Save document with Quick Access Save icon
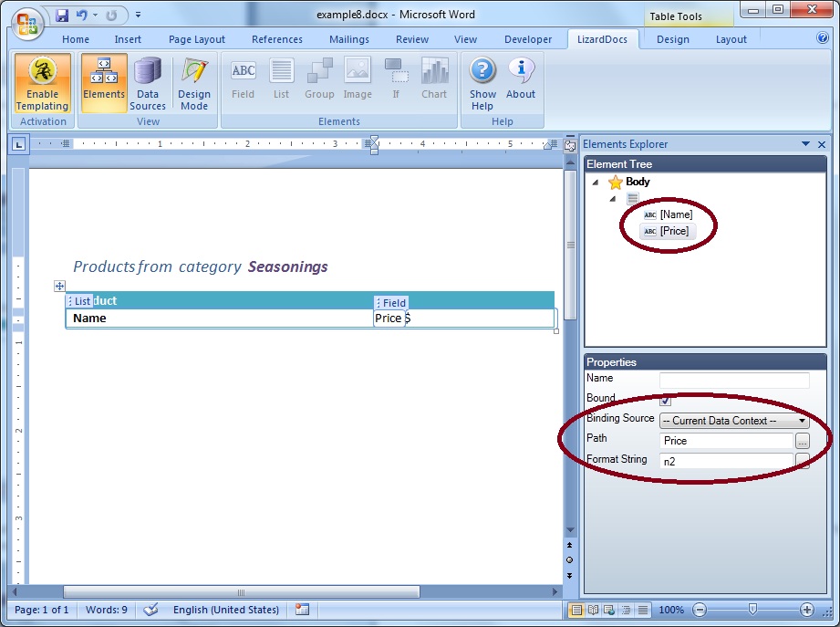This screenshot has width=840, height=627. tap(62, 16)
